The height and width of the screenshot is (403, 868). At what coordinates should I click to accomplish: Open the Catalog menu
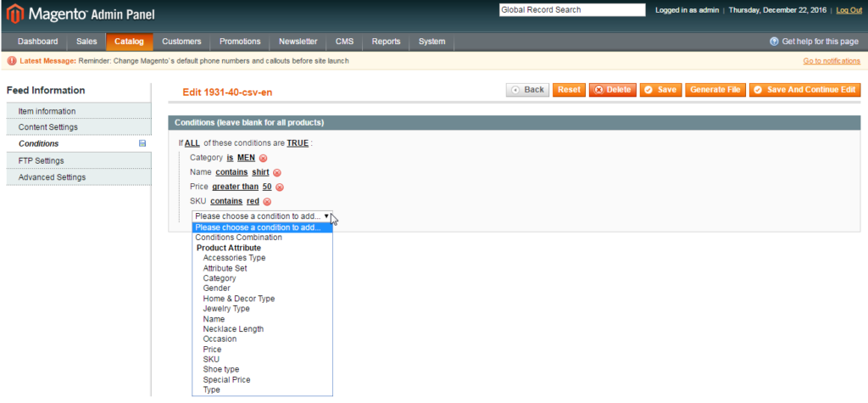(129, 42)
